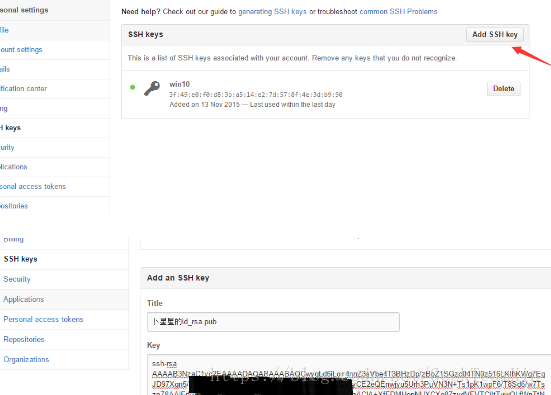Open the generating SSH keys guide link

272,12
